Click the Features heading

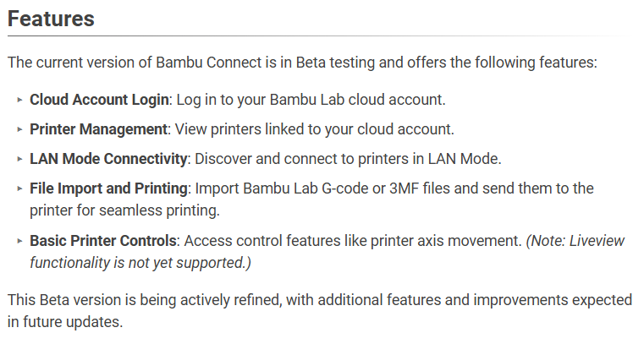[51, 19]
